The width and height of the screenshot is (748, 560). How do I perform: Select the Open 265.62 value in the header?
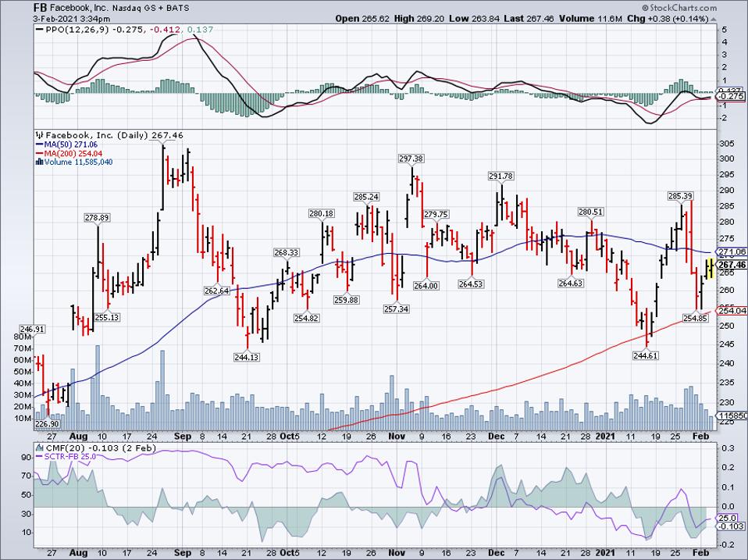pyautogui.click(x=362, y=19)
